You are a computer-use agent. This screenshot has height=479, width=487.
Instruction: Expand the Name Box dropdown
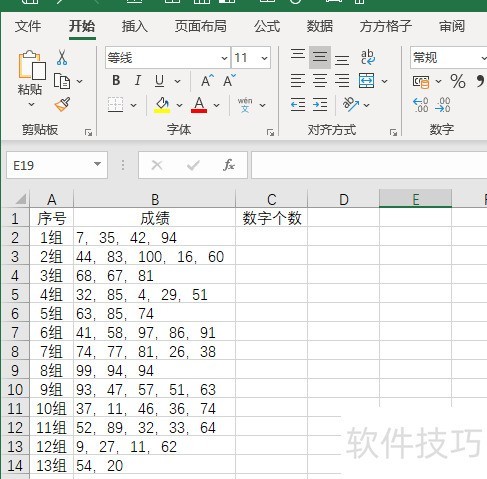(x=97, y=164)
